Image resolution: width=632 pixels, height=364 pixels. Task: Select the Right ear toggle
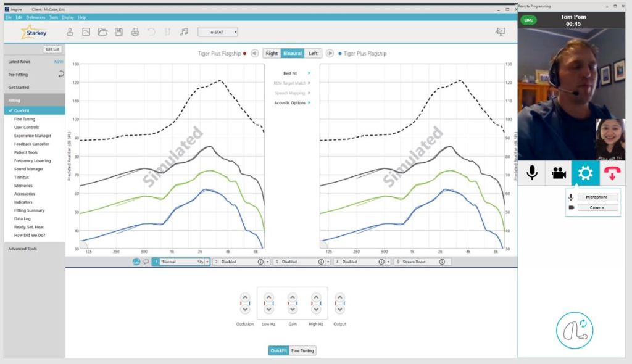(x=272, y=54)
